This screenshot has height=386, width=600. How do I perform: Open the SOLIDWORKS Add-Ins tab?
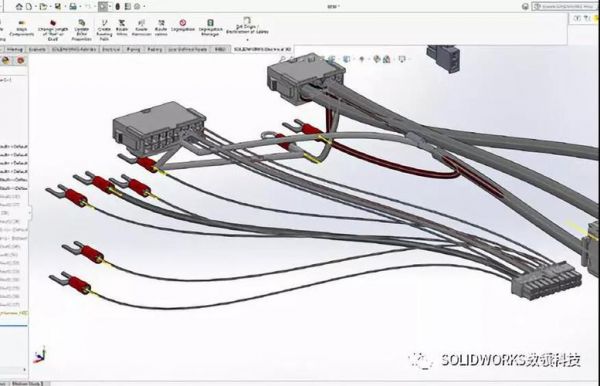pos(74,49)
